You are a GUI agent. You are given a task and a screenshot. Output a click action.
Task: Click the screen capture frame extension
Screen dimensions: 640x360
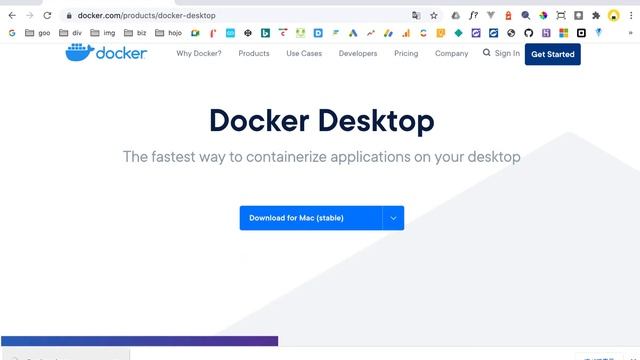pos(561,16)
